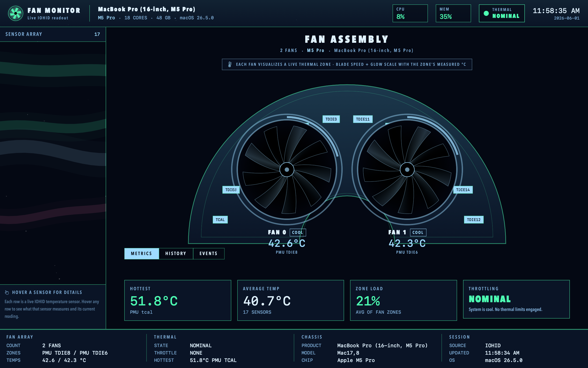
Task: Click the Fan 0 center hub
Action: pyautogui.click(x=287, y=170)
